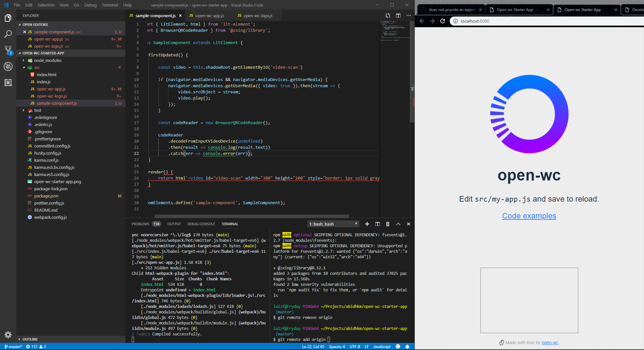
Task: Expand the node_modules folder
Action: click(x=48, y=60)
